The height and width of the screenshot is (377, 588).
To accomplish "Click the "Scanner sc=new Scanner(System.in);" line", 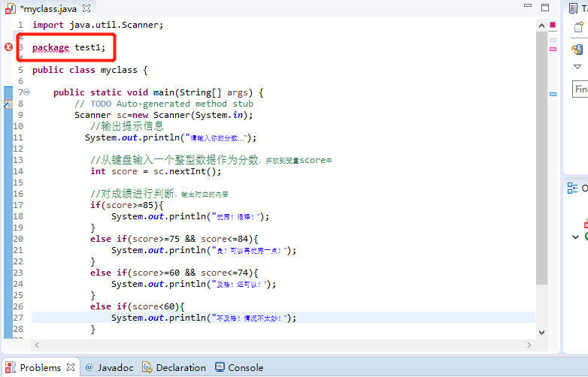I will (x=163, y=115).
